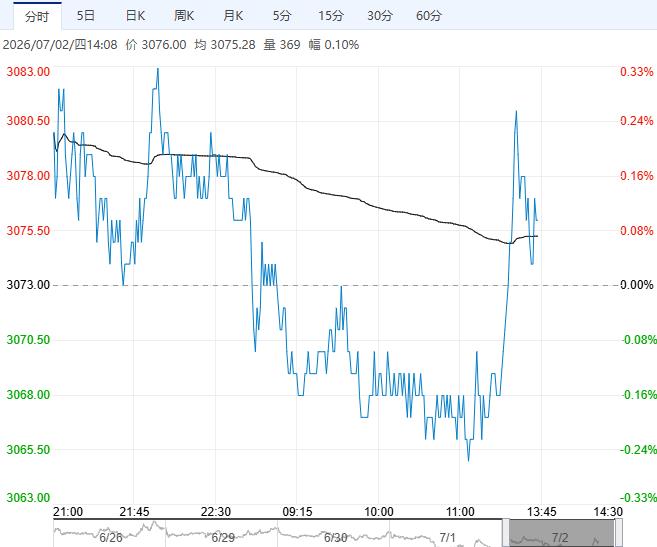Viewport: 657px width, 547px height.
Task: Click the right handle of range slider
Action: coord(618,533)
